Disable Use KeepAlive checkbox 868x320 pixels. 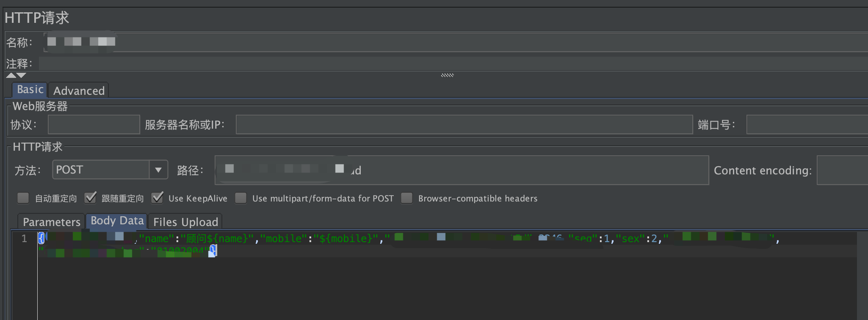click(x=157, y=198)
